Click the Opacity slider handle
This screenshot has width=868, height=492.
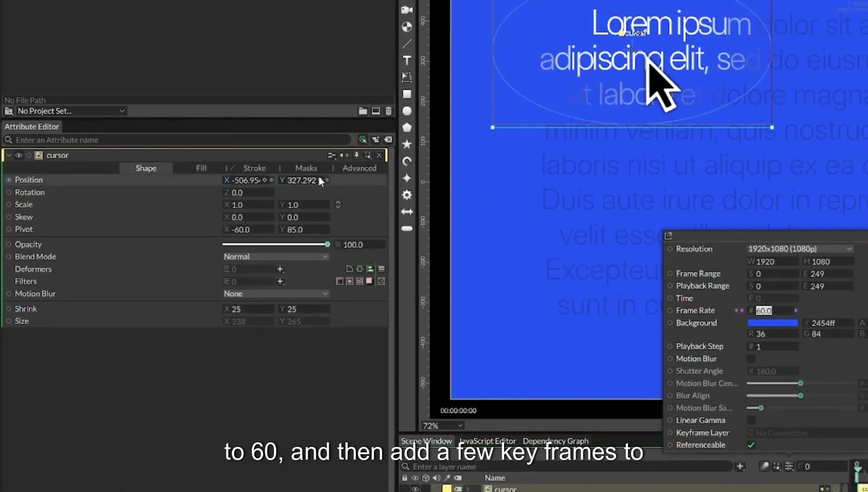coord(327,244)
